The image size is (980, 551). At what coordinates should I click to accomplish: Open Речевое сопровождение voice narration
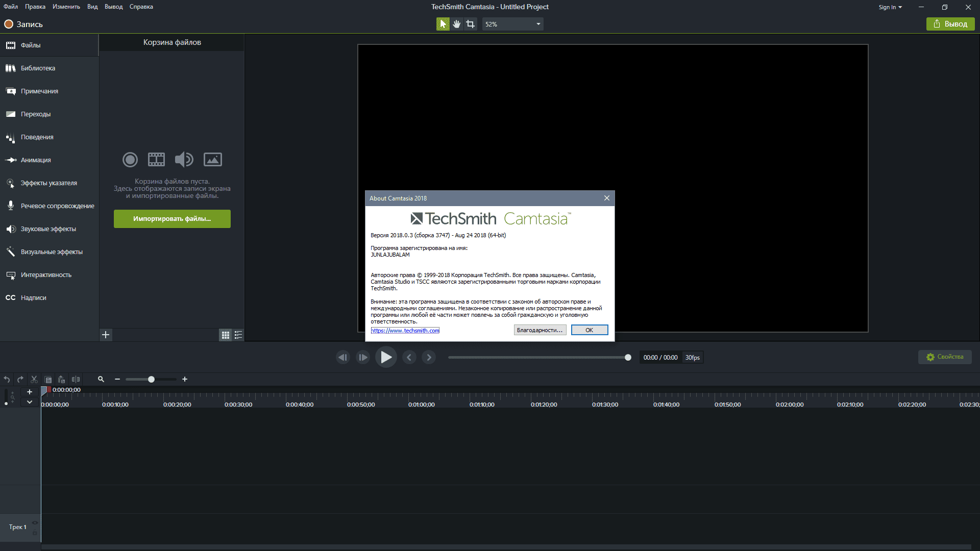point(49,206)
